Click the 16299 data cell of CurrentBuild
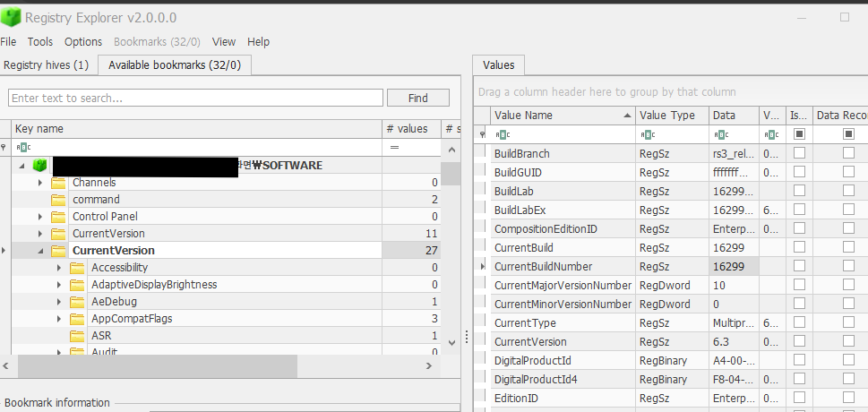 click(x=734, y=247)
